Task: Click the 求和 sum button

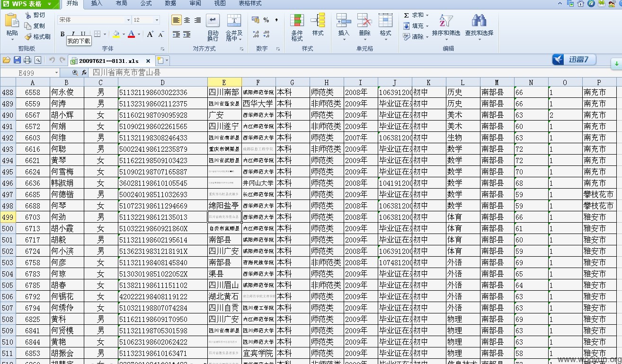Action: pos(414,15)
